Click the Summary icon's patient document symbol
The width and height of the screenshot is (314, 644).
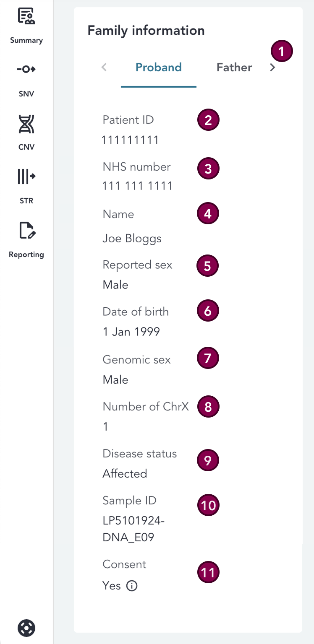point(26,16)
